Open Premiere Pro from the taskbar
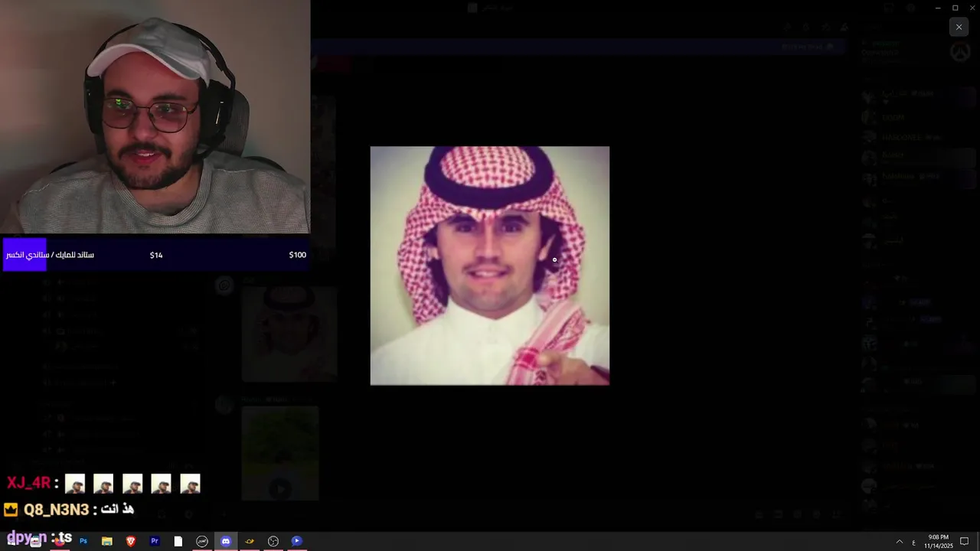The width and height of the screenshot is (980, 551). coord(155,541)
